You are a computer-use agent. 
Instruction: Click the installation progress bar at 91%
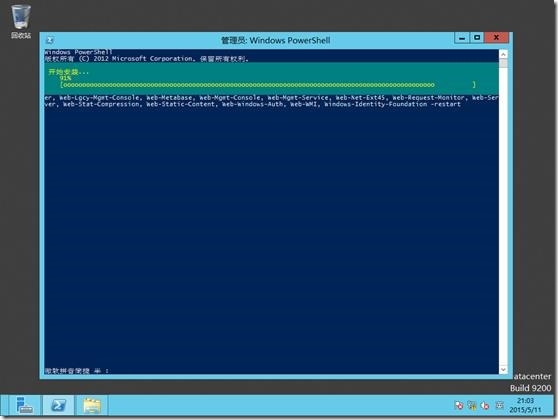(x=268, y=85)
